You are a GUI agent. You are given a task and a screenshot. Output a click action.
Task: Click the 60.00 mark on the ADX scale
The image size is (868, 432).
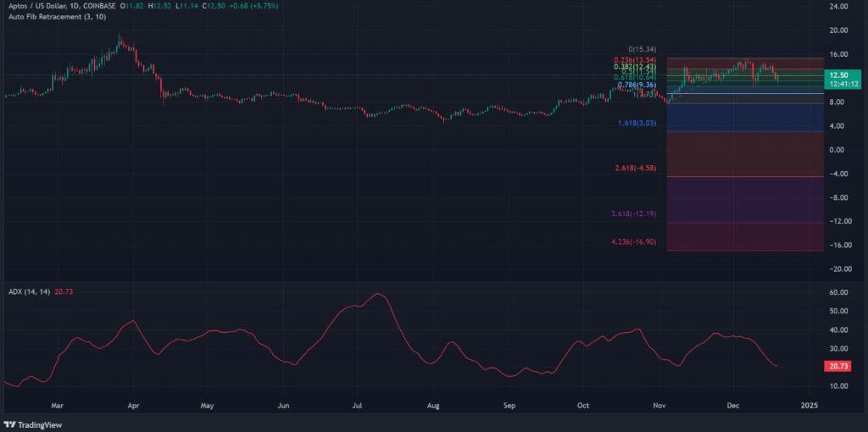pyautogui.click(x=838, y=293)
